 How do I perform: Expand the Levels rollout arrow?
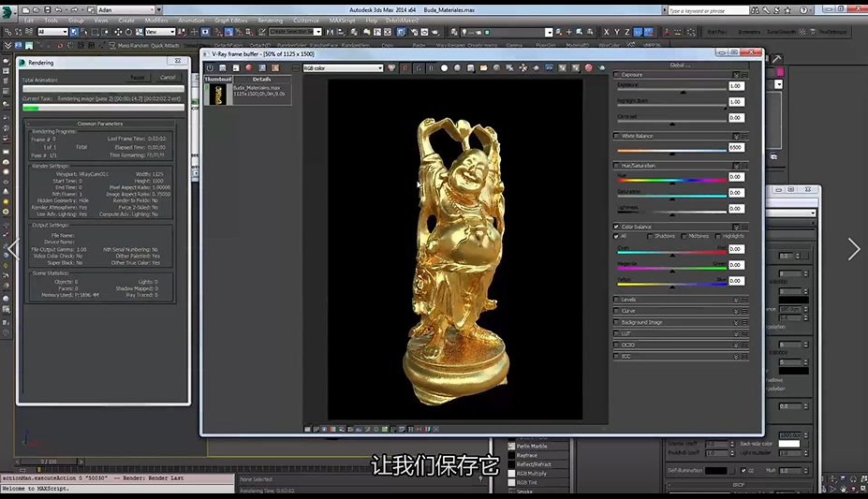(x=736, y=300)
